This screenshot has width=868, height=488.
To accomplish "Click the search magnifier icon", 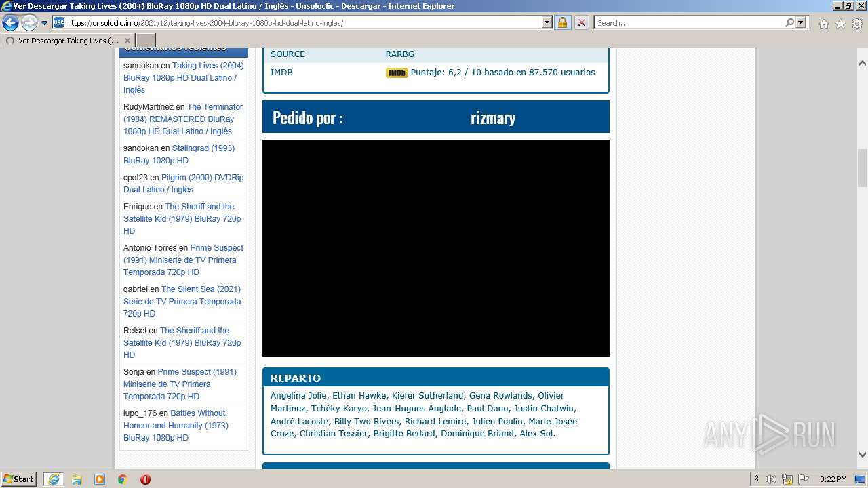I will (x=789, y=22).
